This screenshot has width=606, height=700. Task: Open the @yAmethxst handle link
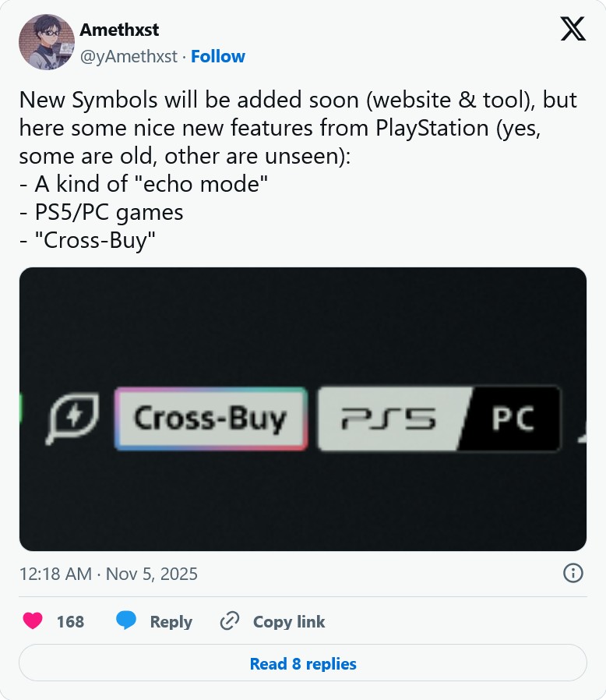pyautogui.click(x=129, y=56)
